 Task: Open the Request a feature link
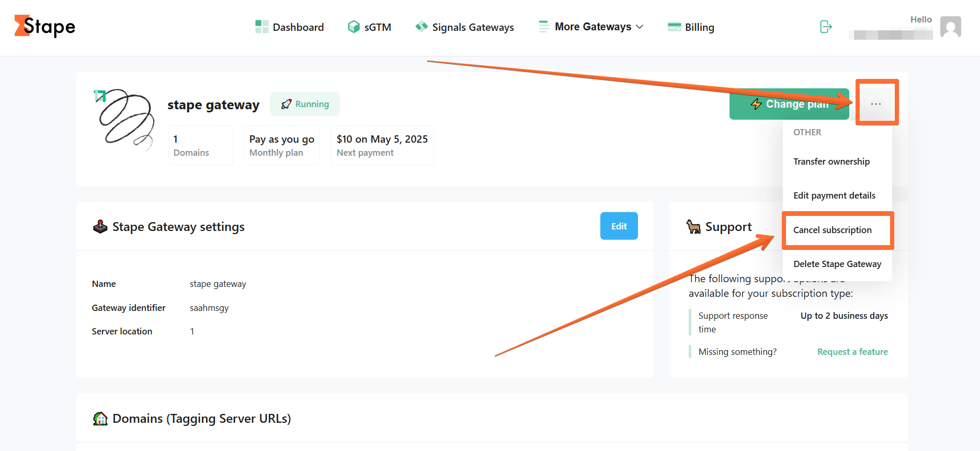(852, 352)
